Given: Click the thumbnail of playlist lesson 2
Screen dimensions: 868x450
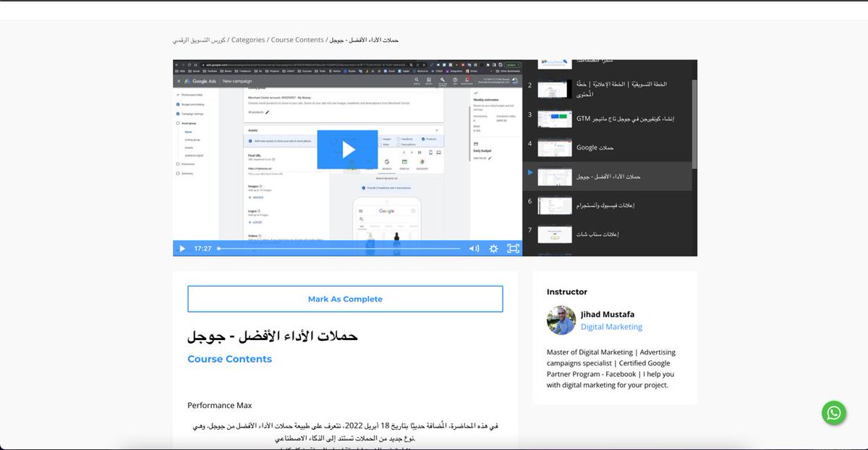Looking at the screenshot, I should [x=555, y=89].
